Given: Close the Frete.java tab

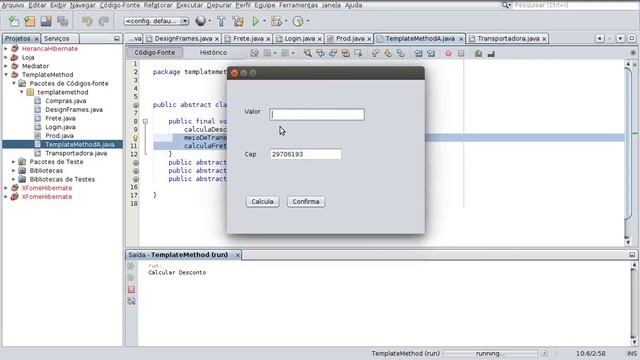Looking at the screenshot, I should pyautogui.click(x=268, y=39).
